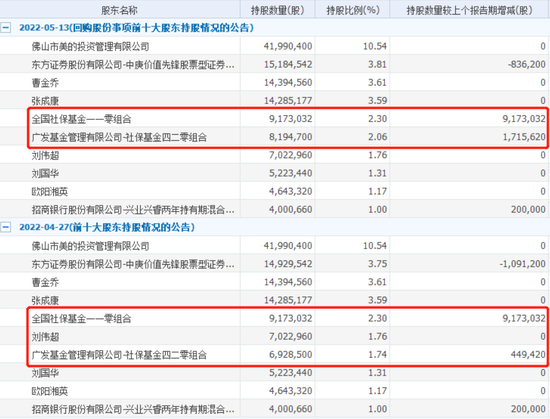Collapse the 2022-05-13 announcement group
Screen dimensions: 550x419
6,28
